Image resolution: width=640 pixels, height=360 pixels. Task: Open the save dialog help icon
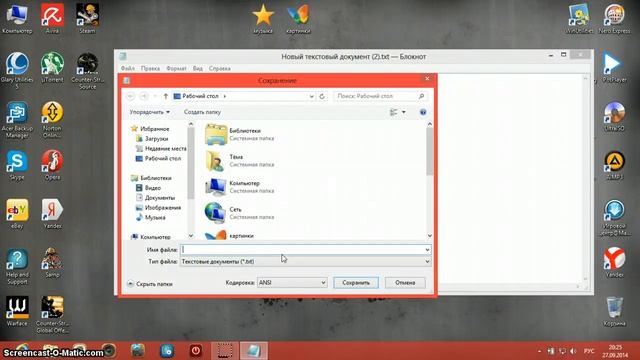(x=423, y=112)
